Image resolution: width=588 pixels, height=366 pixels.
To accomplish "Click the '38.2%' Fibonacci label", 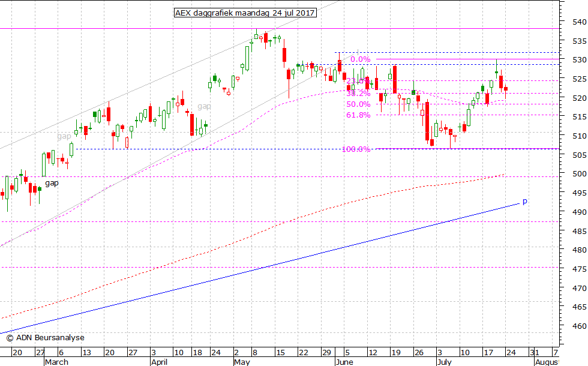I will 358,93.
